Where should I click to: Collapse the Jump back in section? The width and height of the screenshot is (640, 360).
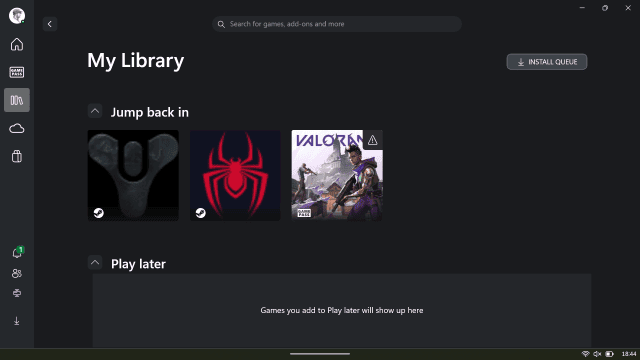(95, 111)
